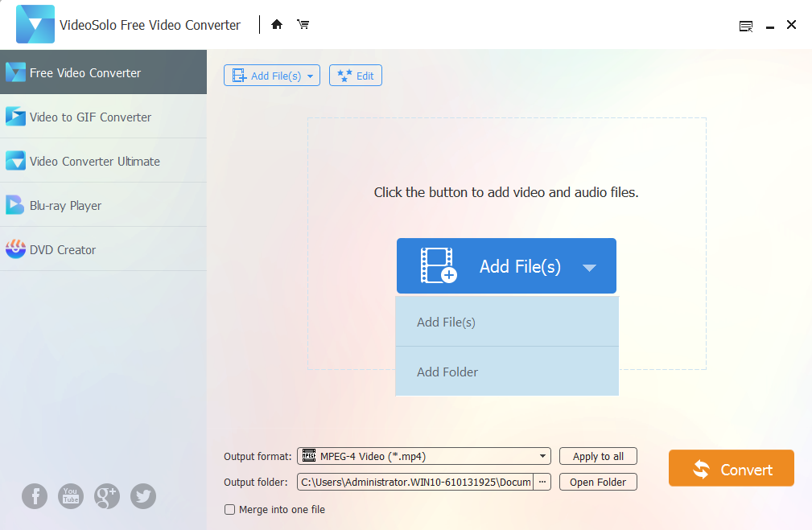Open Video Converter Ultimate section
This screenshot has width=812, height=530.
click(104, 161)
